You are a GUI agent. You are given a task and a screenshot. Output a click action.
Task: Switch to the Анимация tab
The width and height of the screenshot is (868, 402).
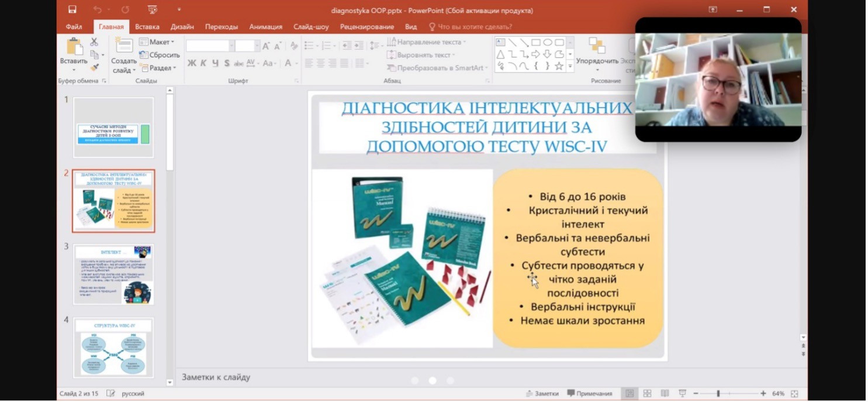point(265,27)
